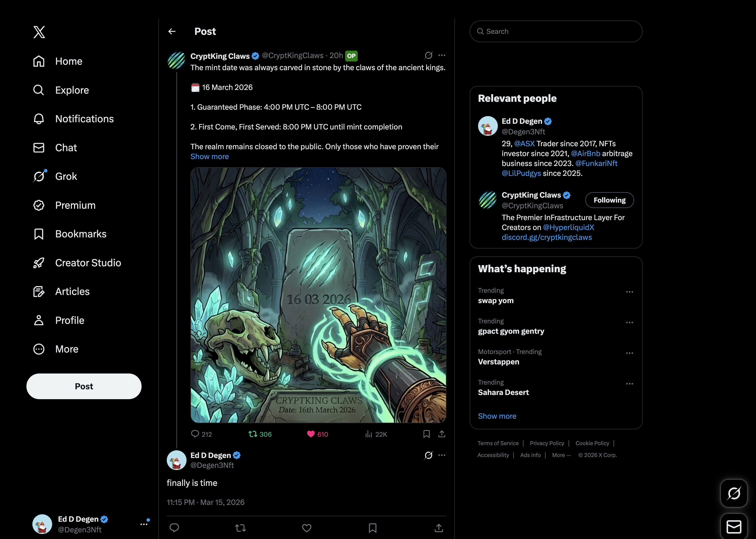The width and height of the screenshot is (756, 539).
Task: Undo repost showing 306 reposts
Action: tap(260, 434)
